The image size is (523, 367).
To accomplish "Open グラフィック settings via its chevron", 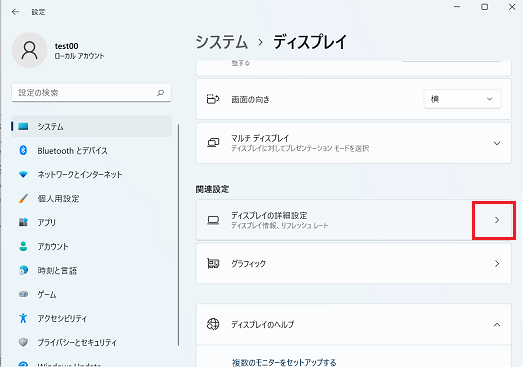I will point(497,264).
